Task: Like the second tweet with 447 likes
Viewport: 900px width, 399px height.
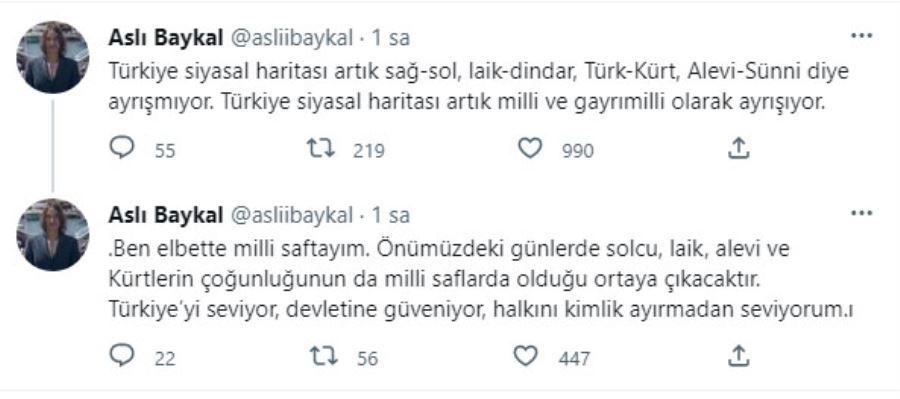Action: coord(525,357)
